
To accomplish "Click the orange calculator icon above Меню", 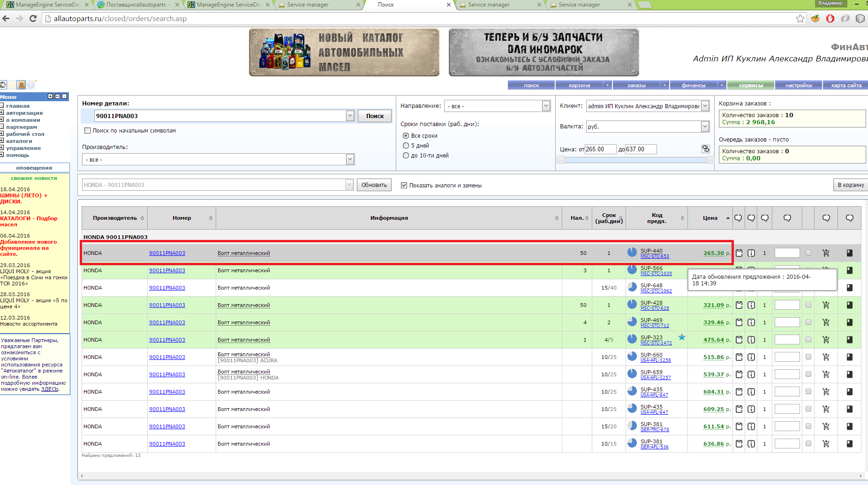I will 21,85.
